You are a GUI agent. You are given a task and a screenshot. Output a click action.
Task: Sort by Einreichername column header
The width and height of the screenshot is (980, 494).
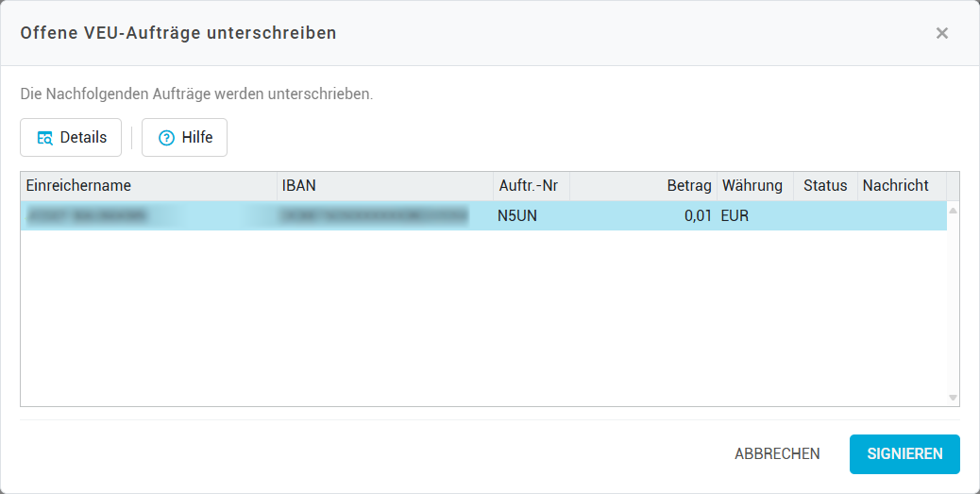[79, 186]
